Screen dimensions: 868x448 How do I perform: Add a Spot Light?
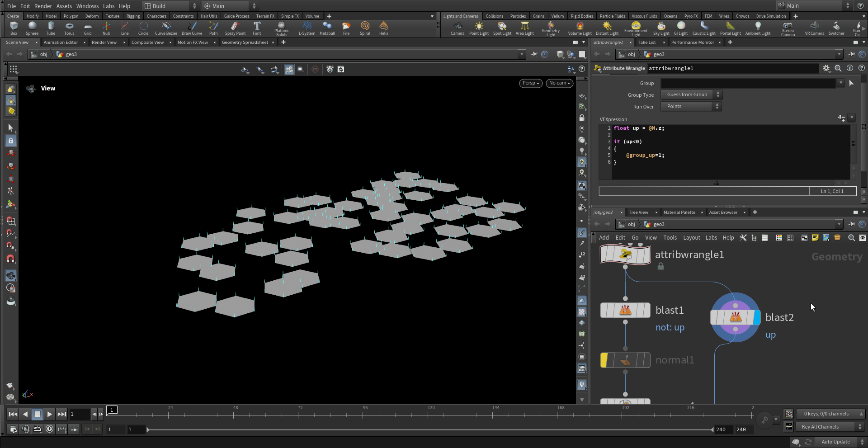(502, 28)
